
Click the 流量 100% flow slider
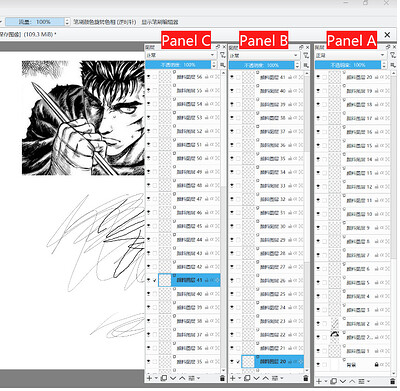coord(34,22)
